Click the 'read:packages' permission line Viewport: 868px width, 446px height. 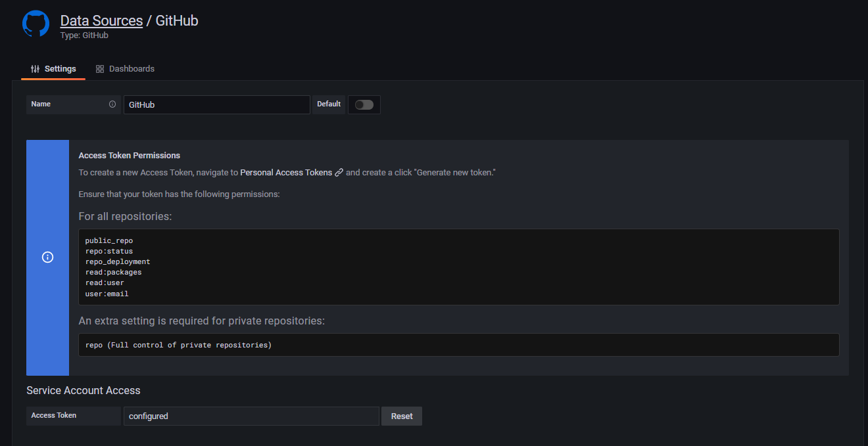(x=113, y=273)
